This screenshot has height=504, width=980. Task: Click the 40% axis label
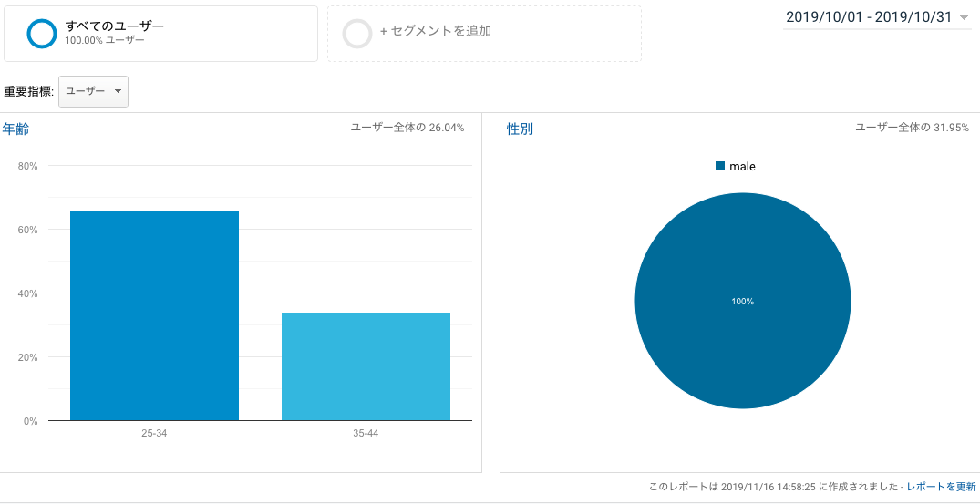pyautogui.click(x=28, y=293)
